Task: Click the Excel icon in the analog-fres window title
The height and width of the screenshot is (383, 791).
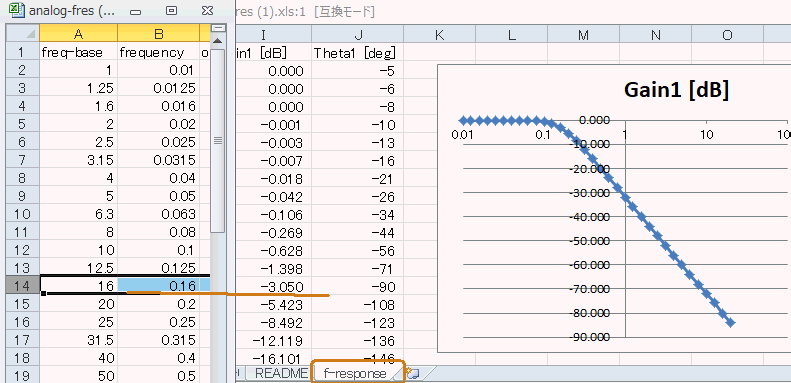Action: coord(18,10)
